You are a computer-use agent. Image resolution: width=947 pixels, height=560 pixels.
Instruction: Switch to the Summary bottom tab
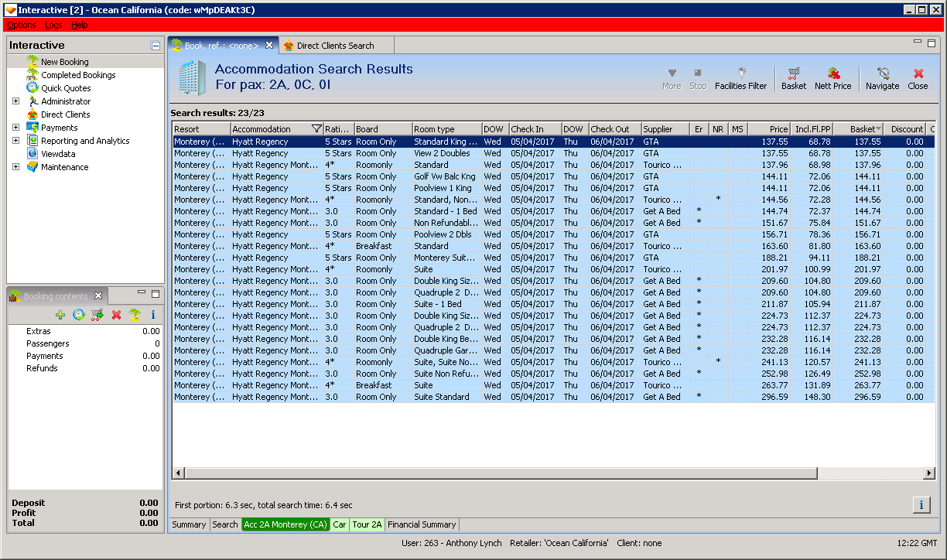189,524
